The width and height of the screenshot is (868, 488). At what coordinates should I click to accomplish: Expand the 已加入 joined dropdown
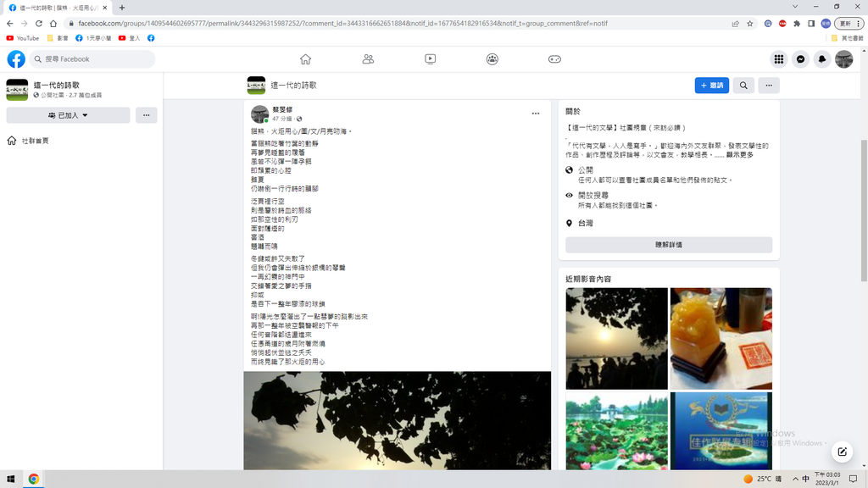(68, 115)
